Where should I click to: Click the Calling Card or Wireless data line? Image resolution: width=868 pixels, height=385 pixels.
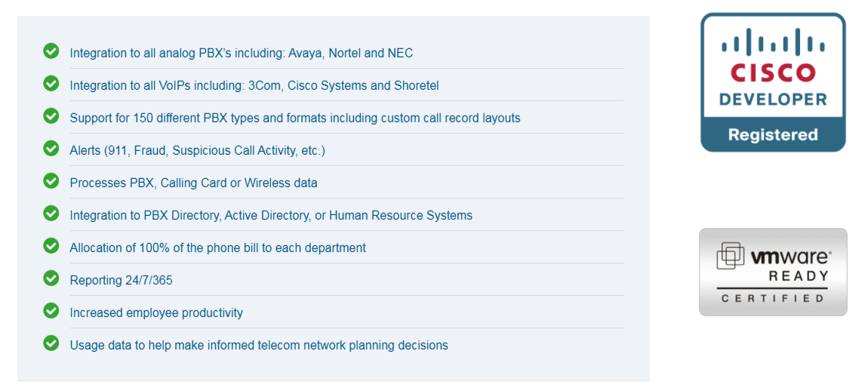[193, 183]
